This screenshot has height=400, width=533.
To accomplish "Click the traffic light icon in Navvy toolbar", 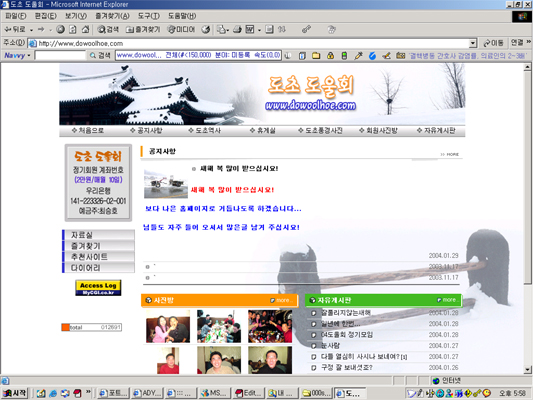I will (344, 55).
